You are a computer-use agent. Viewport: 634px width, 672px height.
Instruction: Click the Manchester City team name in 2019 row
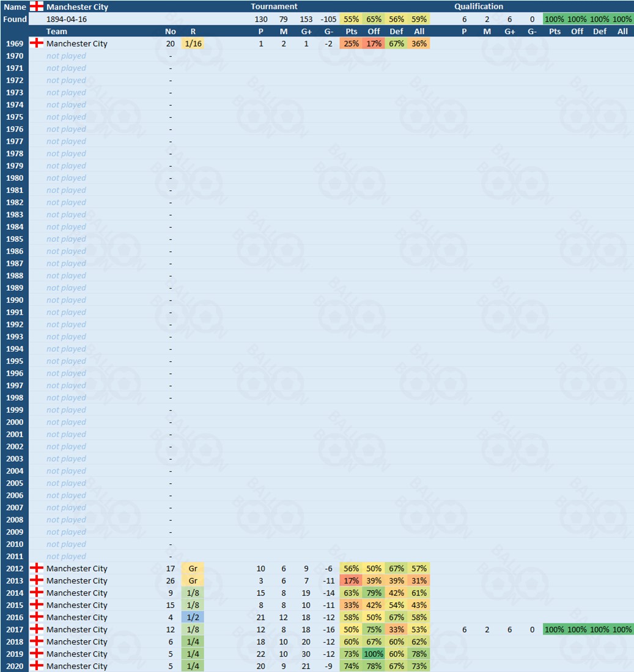click(77, 654)
